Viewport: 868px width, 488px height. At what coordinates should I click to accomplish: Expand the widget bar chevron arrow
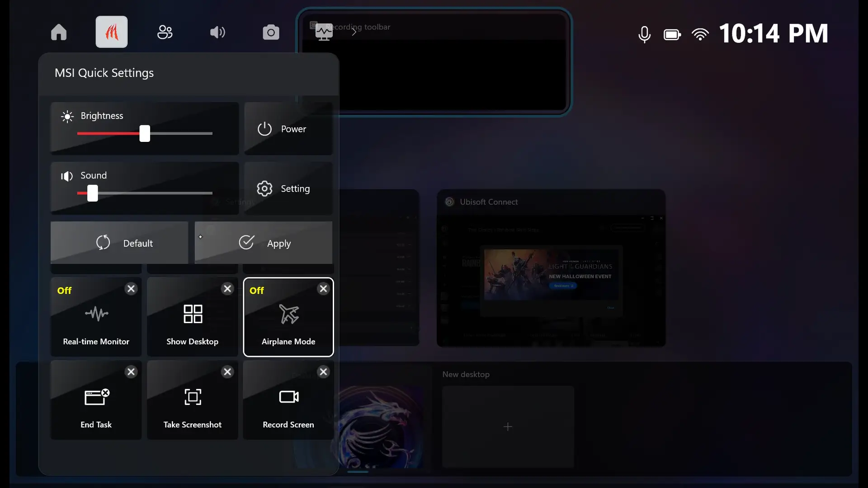(354, 32)
